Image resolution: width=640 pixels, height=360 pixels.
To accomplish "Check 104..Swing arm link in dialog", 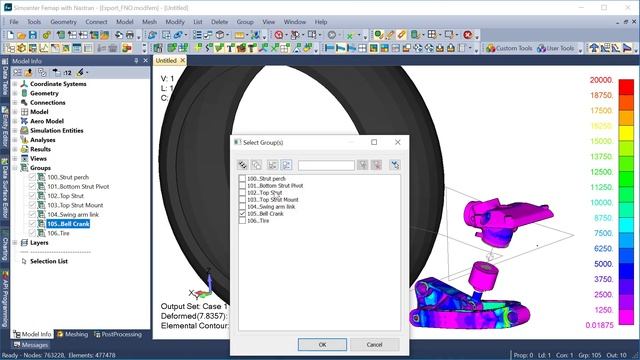I will 242,207.
